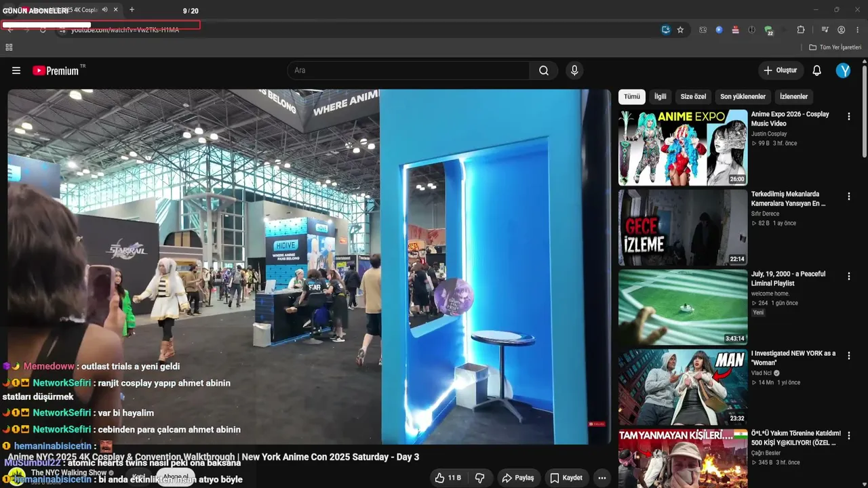Open more actions below the video
The image size is (868, 488).
pos(601,478)
